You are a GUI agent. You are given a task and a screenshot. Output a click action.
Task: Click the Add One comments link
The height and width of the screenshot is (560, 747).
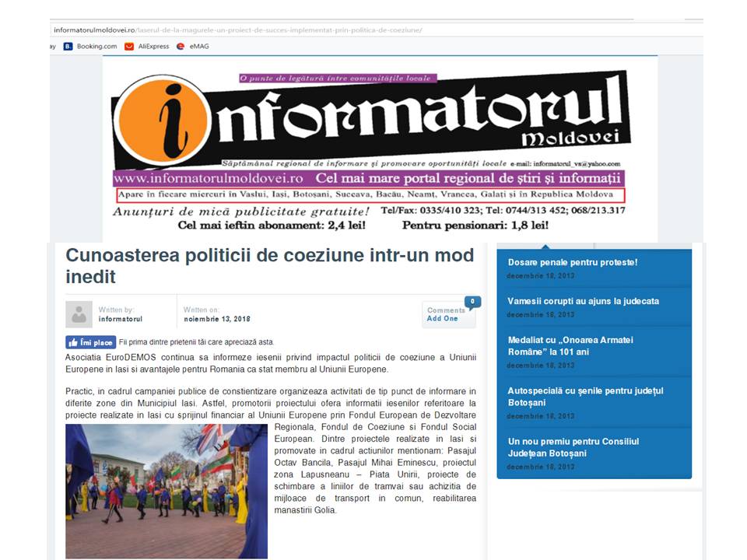coord(442,319)
